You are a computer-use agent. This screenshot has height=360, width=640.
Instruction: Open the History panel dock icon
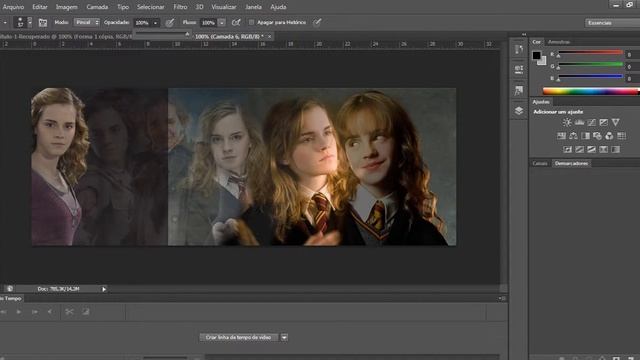click(519, 49)
